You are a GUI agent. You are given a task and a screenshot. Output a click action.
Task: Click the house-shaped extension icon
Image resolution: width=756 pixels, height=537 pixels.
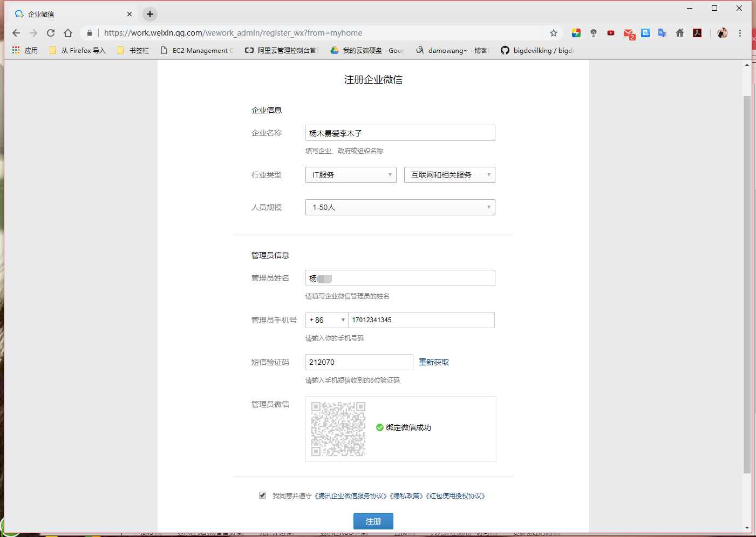pyautogui.click(x=680, y=33)
